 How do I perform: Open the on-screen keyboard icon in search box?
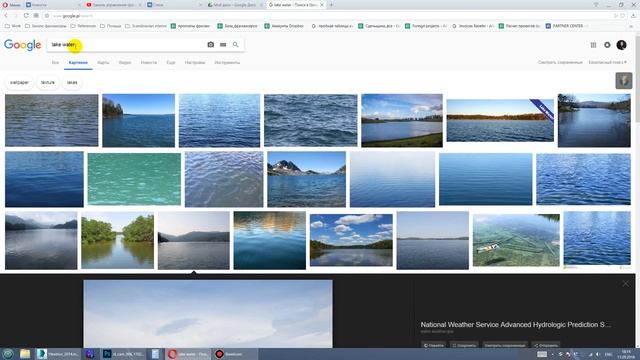point(223,45)
